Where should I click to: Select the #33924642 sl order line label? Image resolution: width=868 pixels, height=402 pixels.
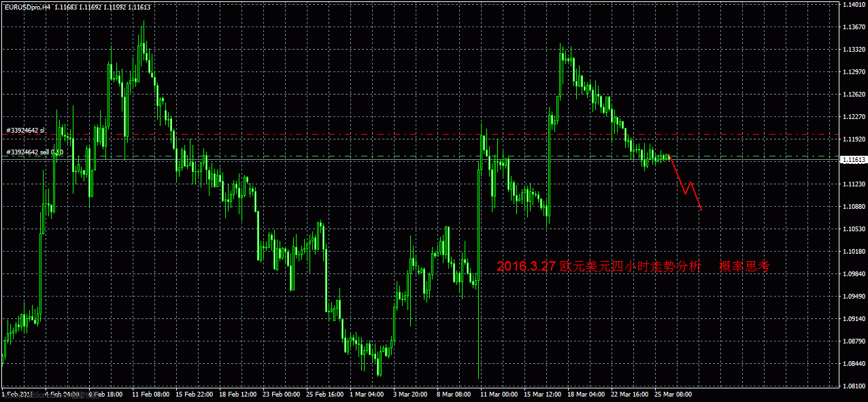point(25,130)
